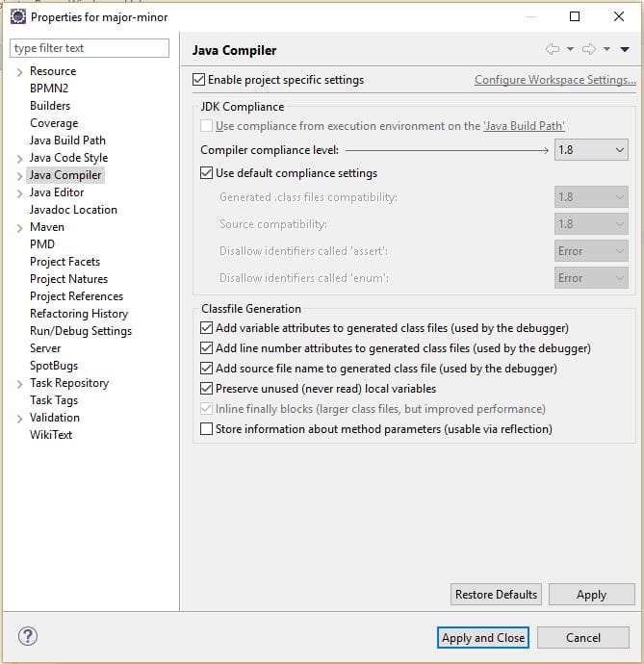Screen dimensions: 644x664
Task: Click the Eclipse icon in title bar
Action: click(16, 16)
